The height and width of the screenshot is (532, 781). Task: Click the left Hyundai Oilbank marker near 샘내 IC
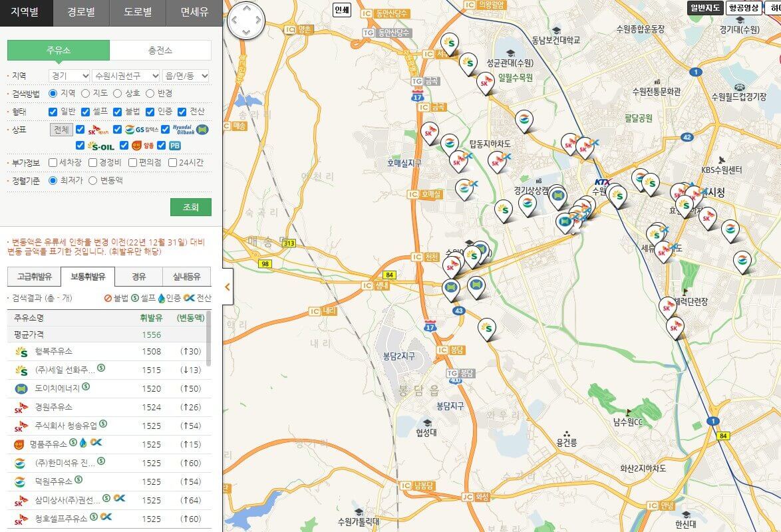pos(451,289)
